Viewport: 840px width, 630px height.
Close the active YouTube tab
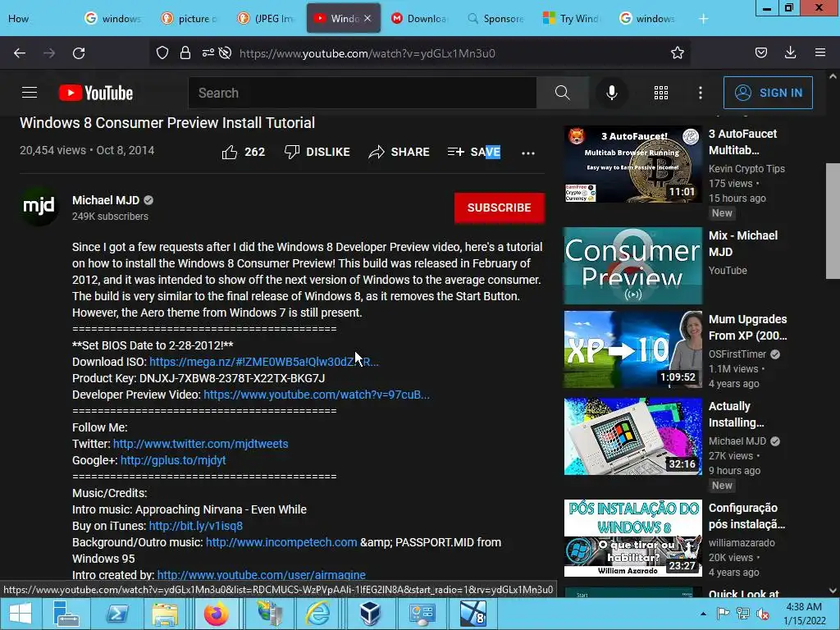pos(367,18)
